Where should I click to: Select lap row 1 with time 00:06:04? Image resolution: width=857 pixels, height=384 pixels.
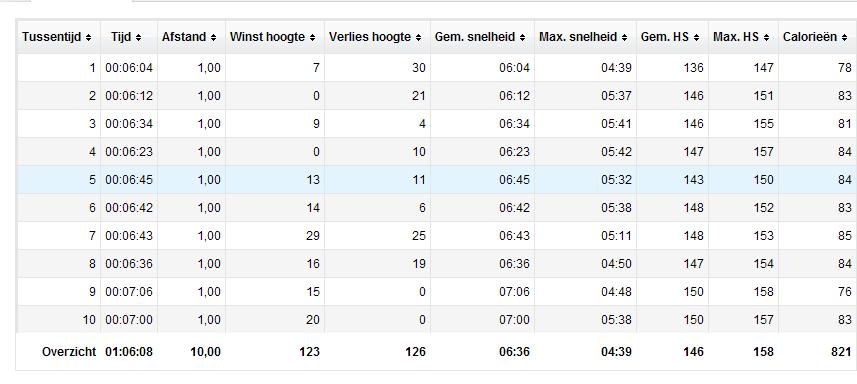(437, 68)
